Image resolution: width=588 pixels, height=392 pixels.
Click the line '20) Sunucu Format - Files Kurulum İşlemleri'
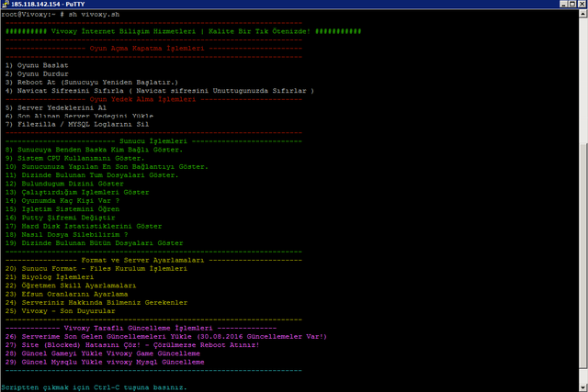(96, 269)
